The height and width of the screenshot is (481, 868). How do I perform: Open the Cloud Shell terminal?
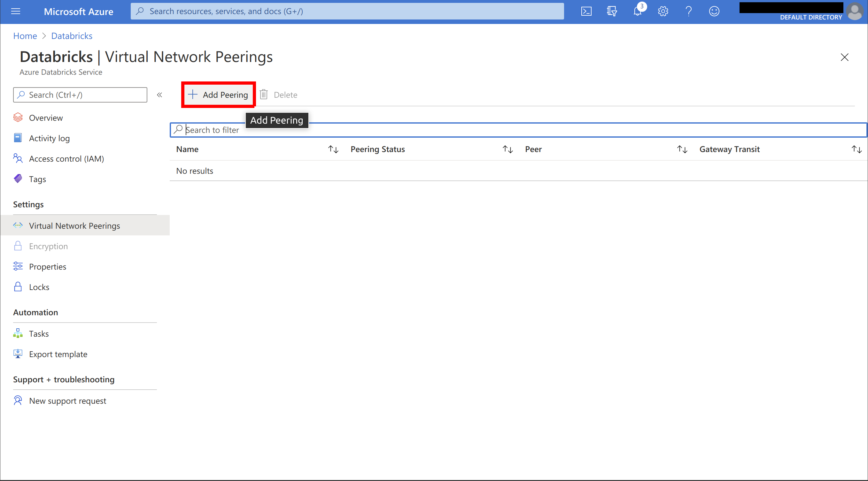pos(586,11)
